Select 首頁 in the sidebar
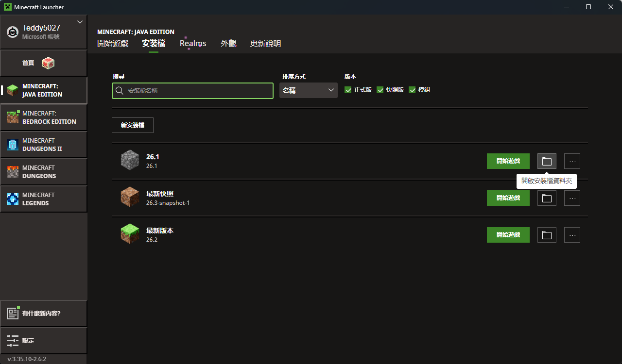The height and width of the screenshot is (364, 622). click(43, 63)
